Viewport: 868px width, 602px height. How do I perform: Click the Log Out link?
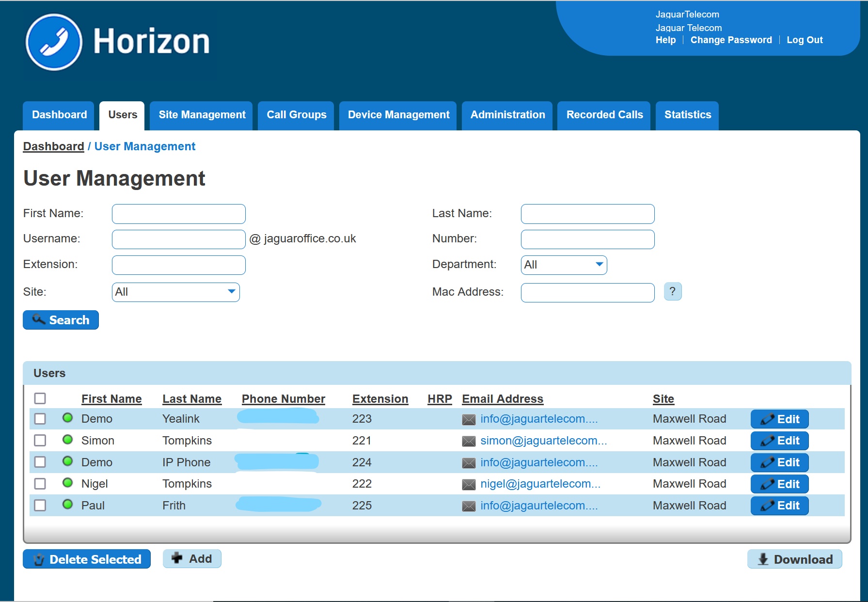click(805, 40)
